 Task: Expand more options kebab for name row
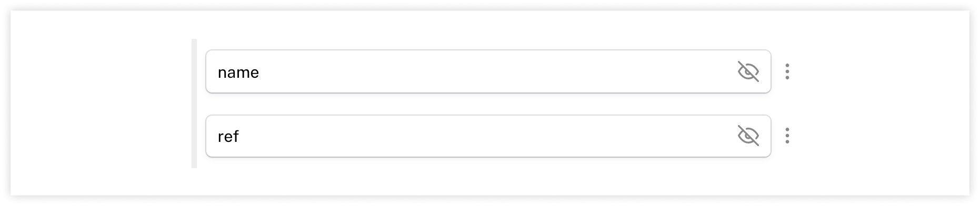tap(787, 71)
